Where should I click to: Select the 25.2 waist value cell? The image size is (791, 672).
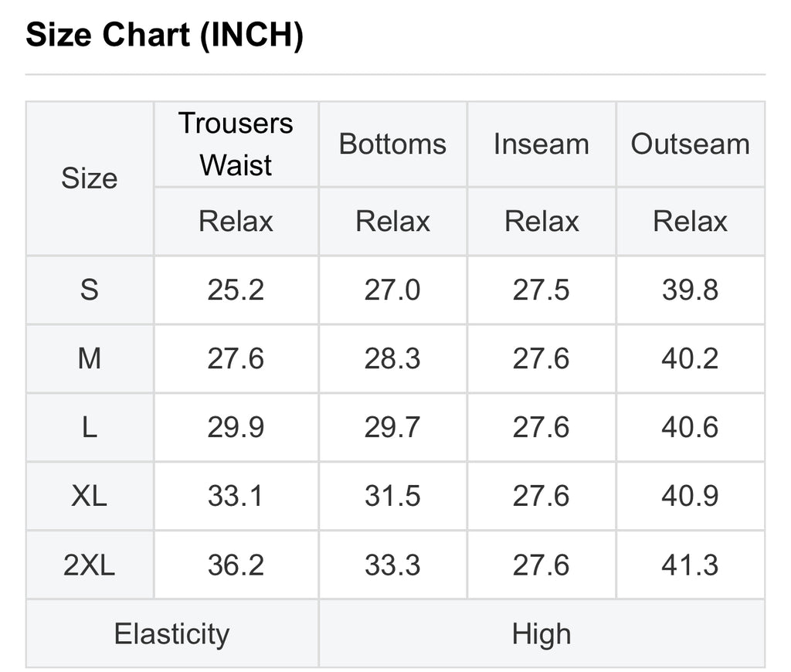[x=236, y=290]
